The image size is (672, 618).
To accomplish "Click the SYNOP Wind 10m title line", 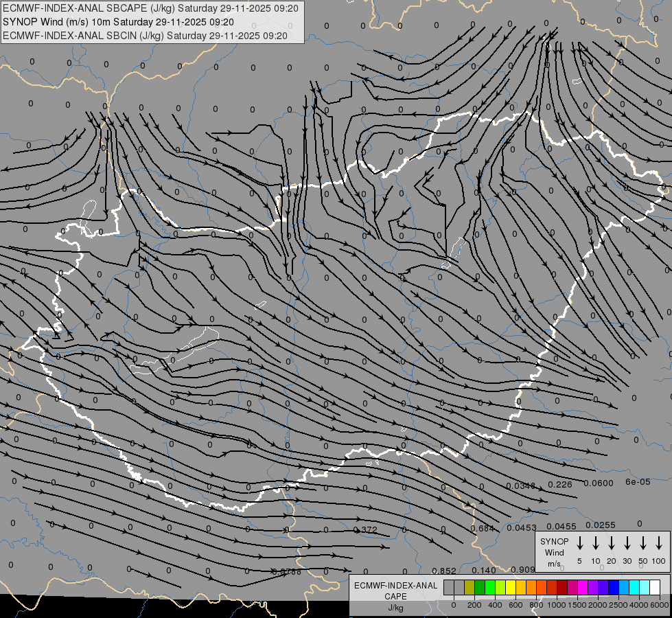I will (x=118, y=22).
